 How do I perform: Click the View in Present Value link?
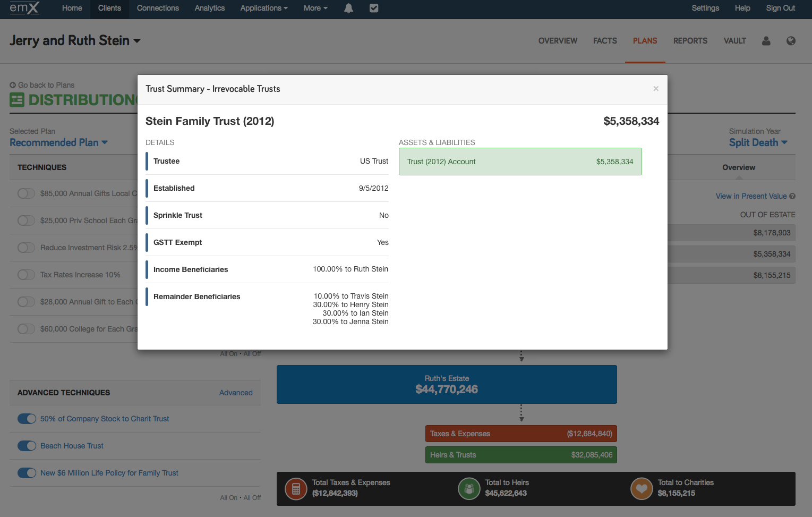(x=751, y=196)
